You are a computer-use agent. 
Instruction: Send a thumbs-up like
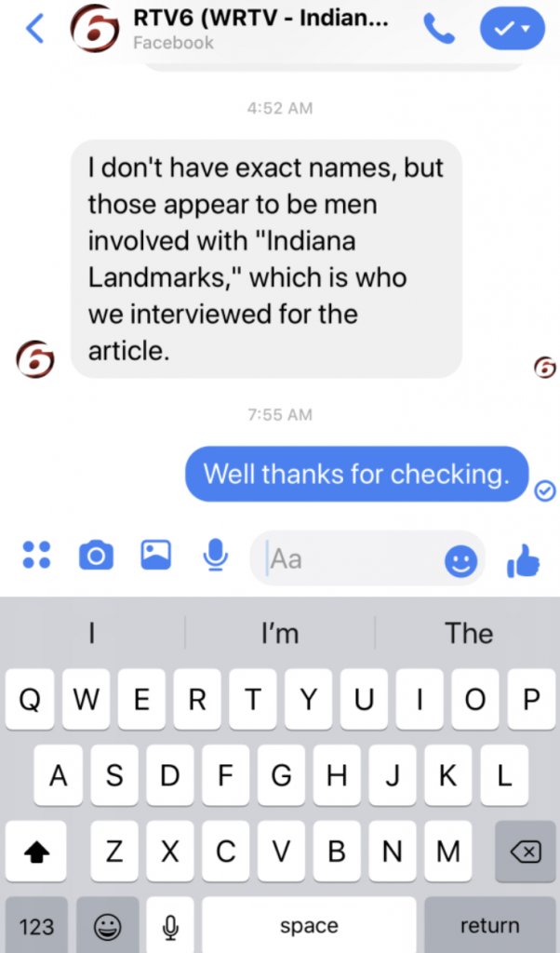[523, 559]
